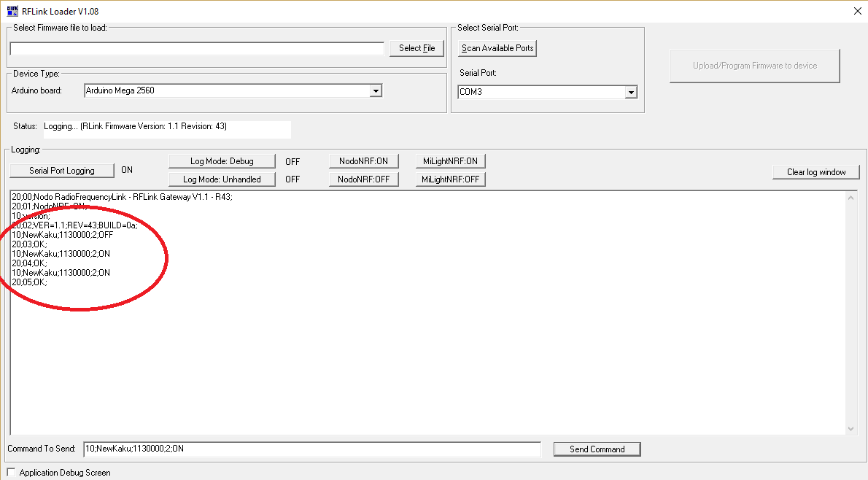Toggle Serial Port Logging button
Image resolution: width=868 pixels, height=480 pixels.
tap(62, 171)
